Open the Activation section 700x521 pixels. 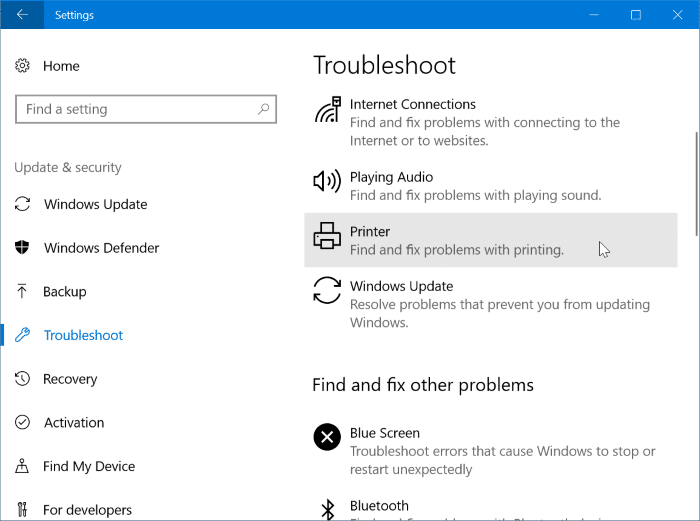(74, 422)
